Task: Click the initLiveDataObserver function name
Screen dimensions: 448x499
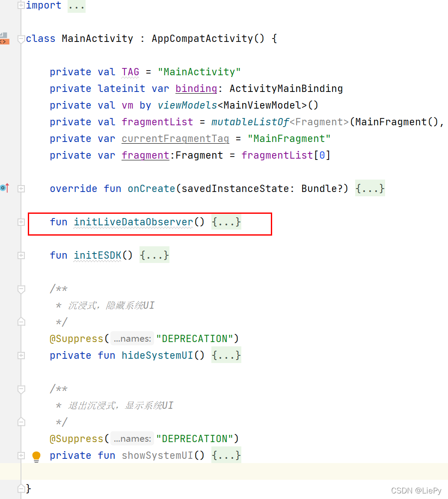Action: pos(134,222)
